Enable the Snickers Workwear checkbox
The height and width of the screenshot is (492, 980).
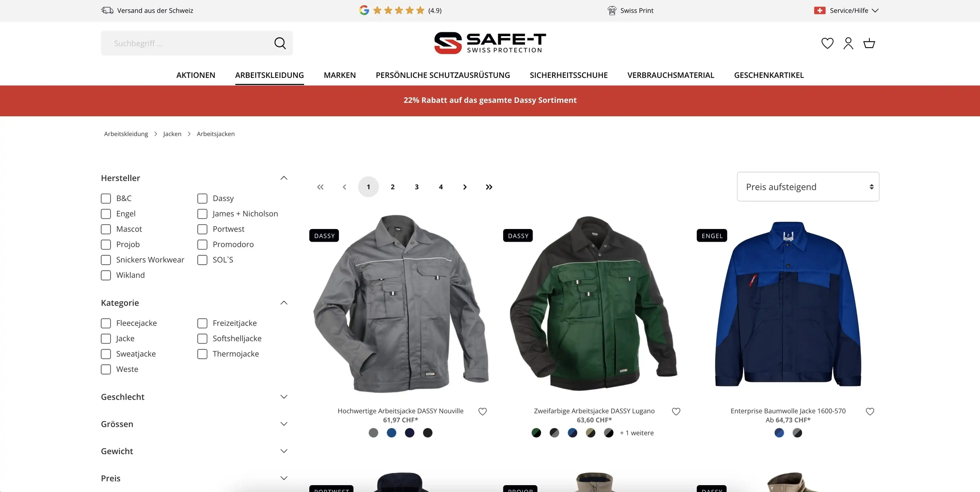pyautogui.click(x=106, y=260)
